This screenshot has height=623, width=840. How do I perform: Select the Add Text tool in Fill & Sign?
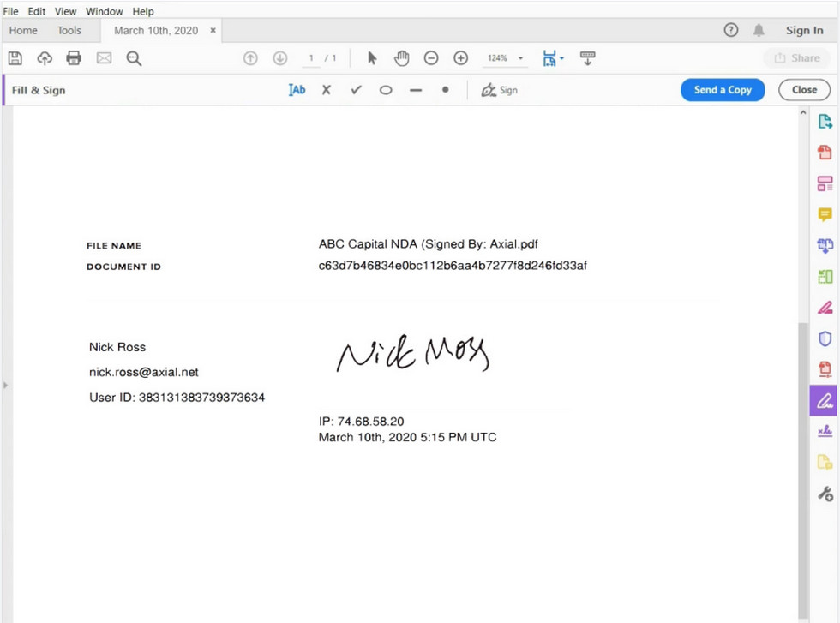pyautogui.click(x=297, y=89)
